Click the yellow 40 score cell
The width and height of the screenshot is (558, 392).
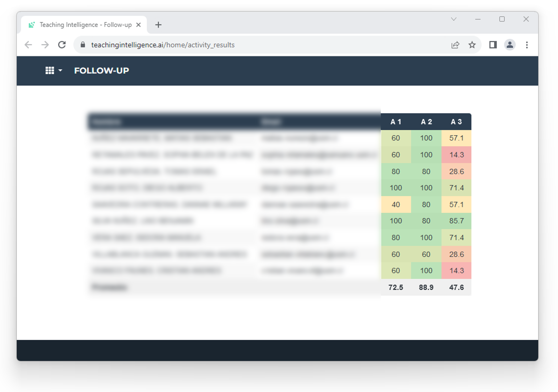[x=396, y=205]
